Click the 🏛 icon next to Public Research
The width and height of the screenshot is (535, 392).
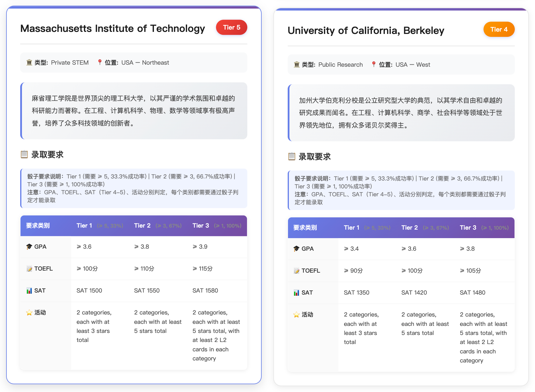click(x=296, y=64)
